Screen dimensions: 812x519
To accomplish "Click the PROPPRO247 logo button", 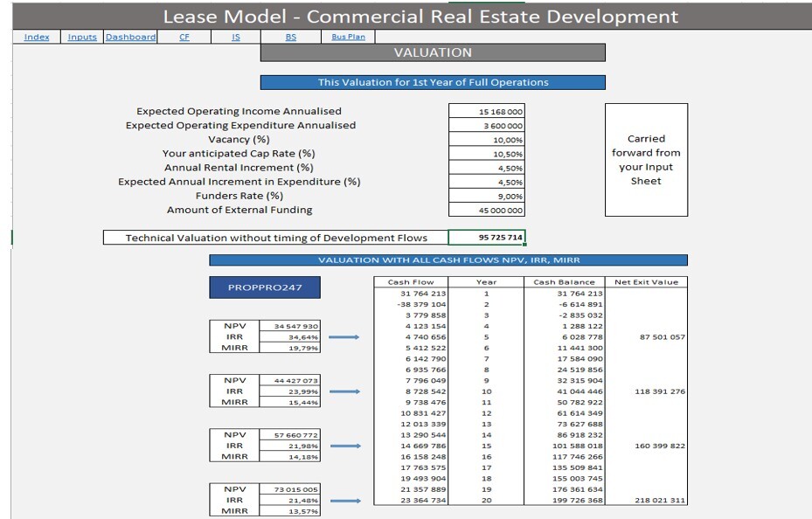I will pos(263,287).
